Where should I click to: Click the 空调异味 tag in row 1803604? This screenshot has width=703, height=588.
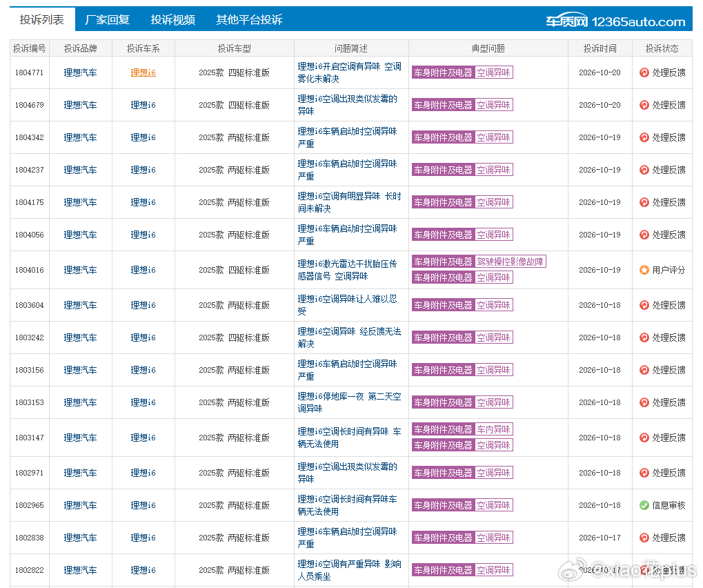pos(494,305)
